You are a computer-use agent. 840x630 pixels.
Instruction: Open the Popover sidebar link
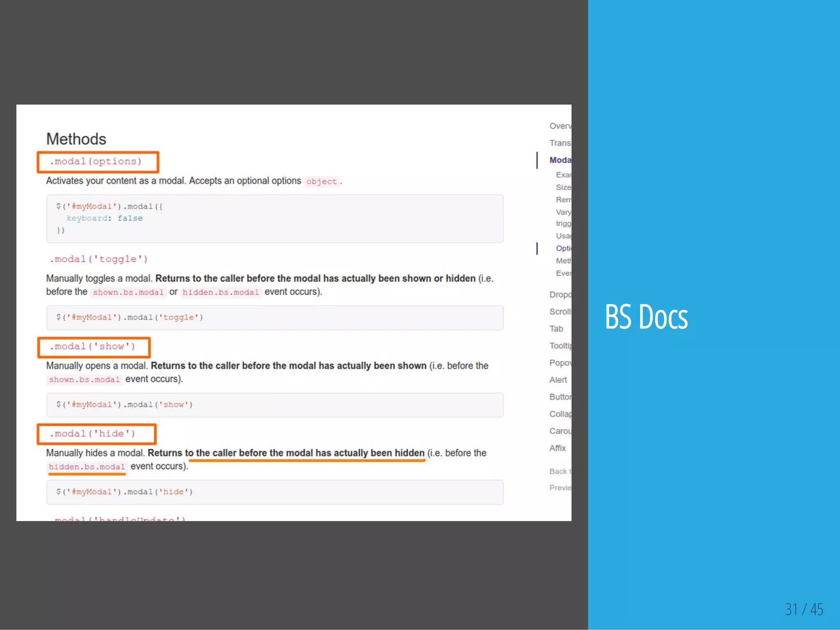coord(560,363)
